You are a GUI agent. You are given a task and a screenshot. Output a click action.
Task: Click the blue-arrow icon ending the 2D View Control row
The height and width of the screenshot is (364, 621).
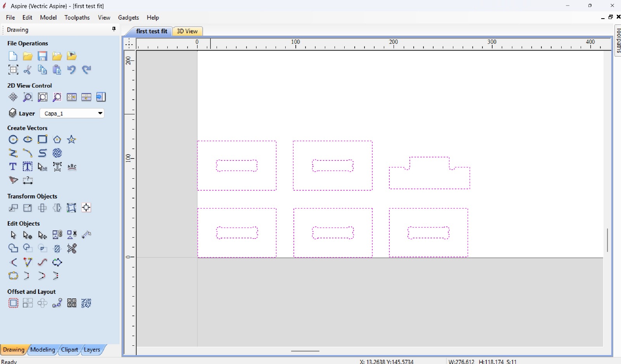pos(101,97)
